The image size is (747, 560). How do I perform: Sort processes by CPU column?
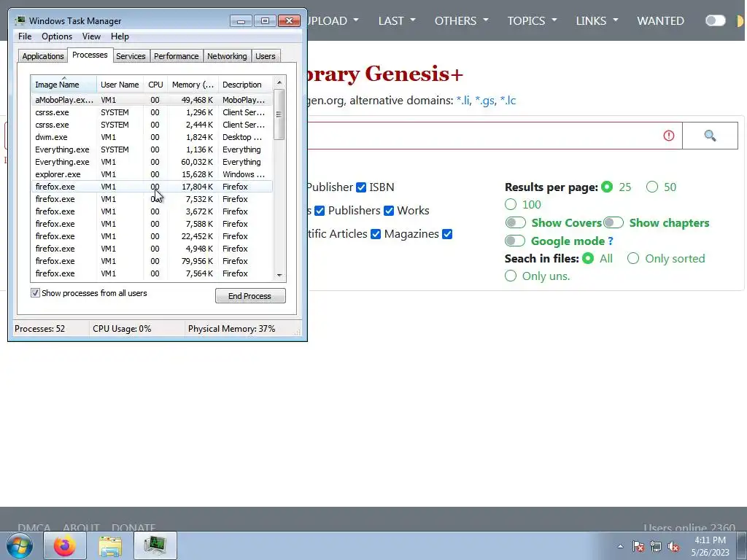pyautogui.click(x=155, y=85)
